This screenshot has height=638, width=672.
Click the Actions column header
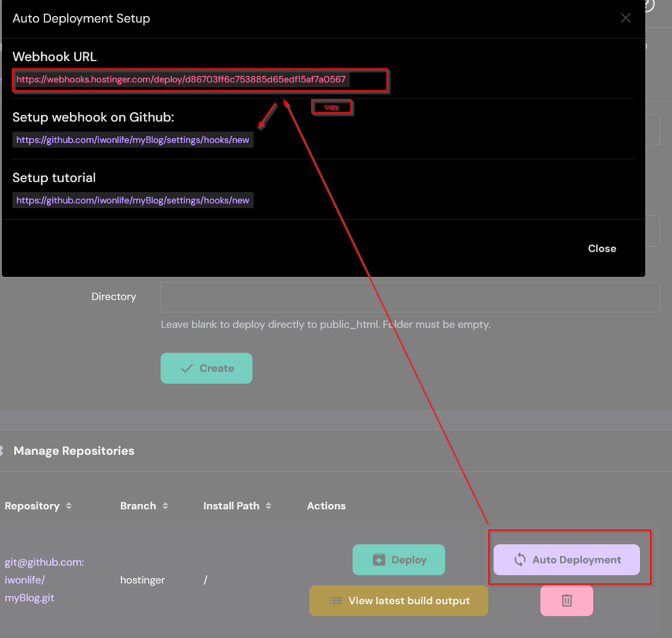click(x=326, y=506)
